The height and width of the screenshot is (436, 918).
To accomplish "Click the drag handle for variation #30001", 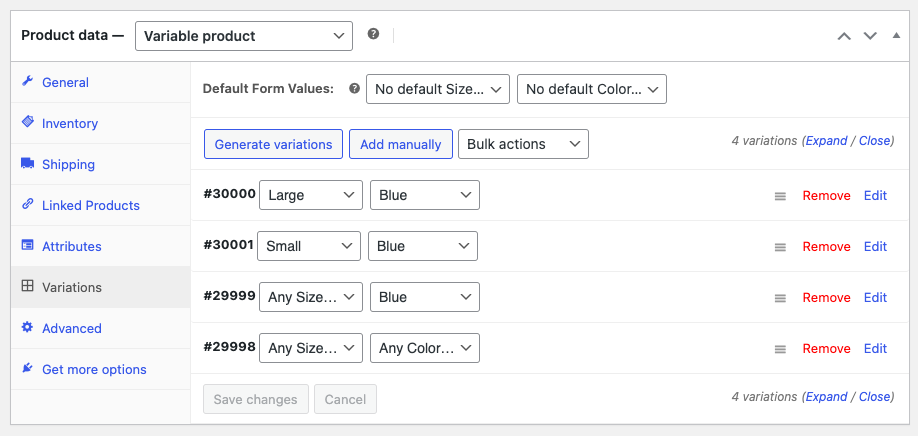I will (780, 248).
